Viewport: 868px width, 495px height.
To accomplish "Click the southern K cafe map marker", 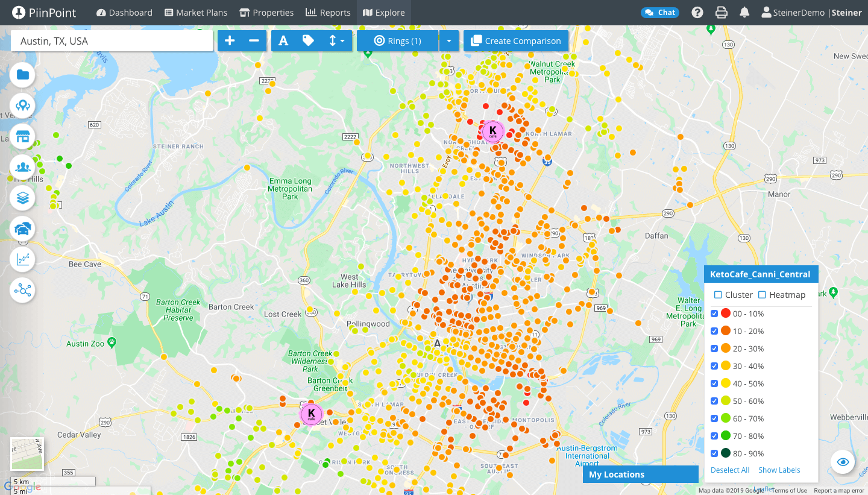I will tap(311, 414).
